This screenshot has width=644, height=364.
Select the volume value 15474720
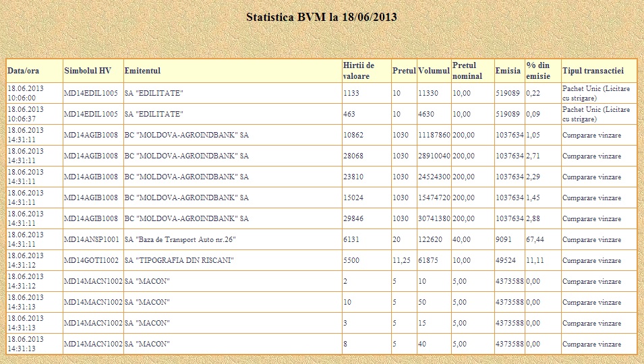434,198
